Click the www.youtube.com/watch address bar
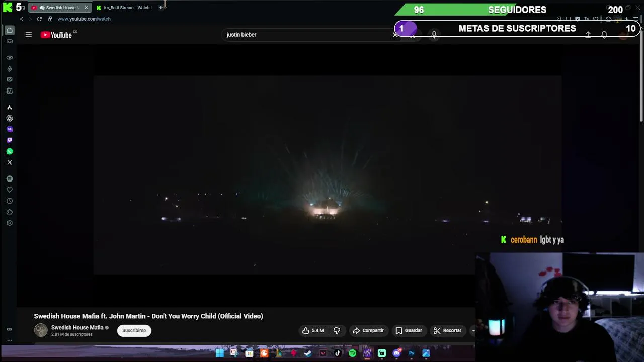The height and width of the screenshot is (362, 644). coord(84,19)
